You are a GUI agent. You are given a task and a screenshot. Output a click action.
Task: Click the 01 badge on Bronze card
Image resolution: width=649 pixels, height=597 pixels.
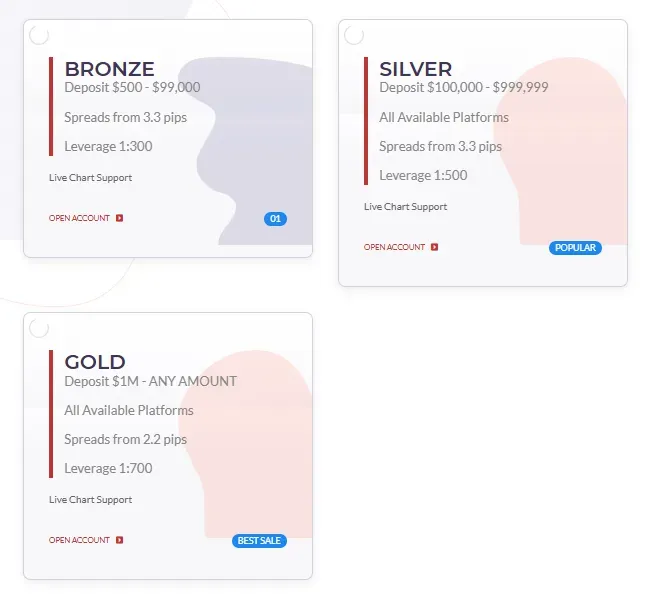click(276, 219)
